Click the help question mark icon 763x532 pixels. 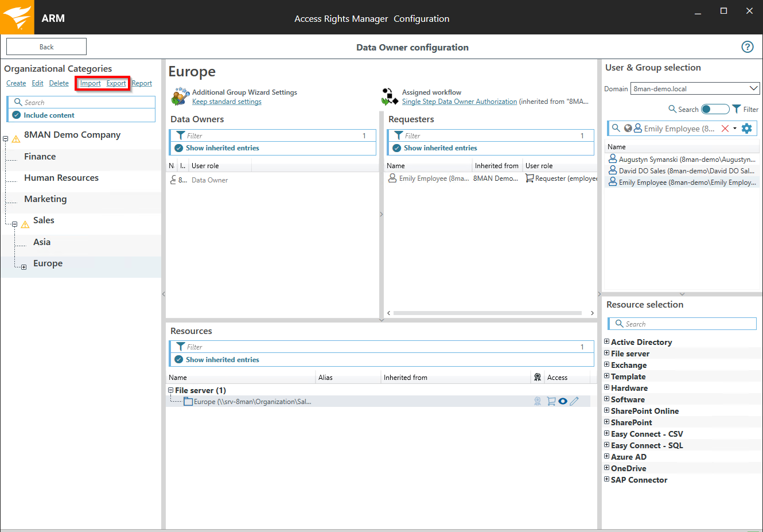(747, 47)
